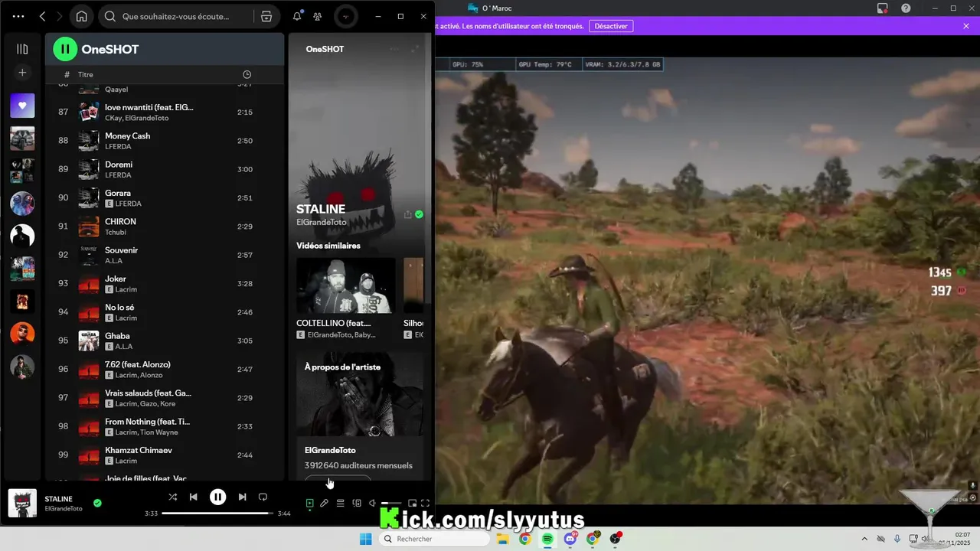Viewport: 980px width, 551px height.
Task: Open the Browse icon in search bar
Action: pyautogui.click(x=266, y=16)
